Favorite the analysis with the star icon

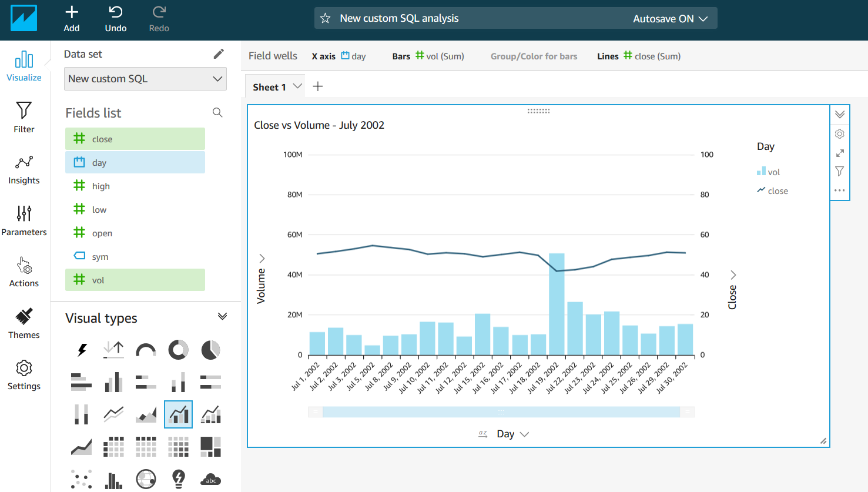coord(326,19)
